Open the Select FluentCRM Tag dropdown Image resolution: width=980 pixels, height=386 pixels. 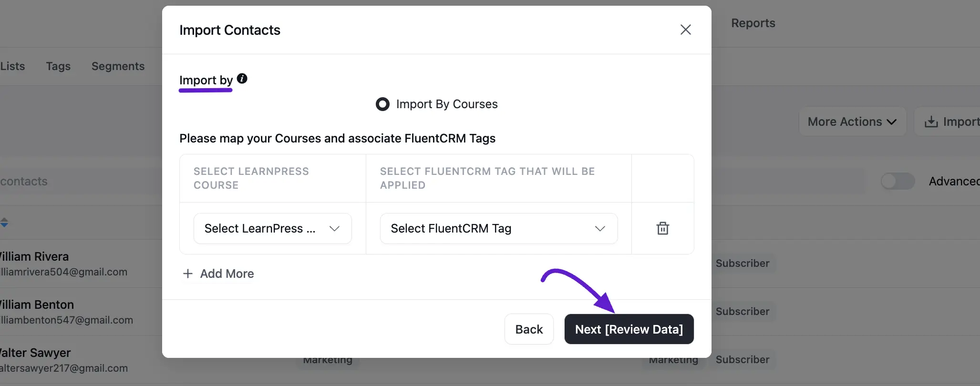[498, 228]
